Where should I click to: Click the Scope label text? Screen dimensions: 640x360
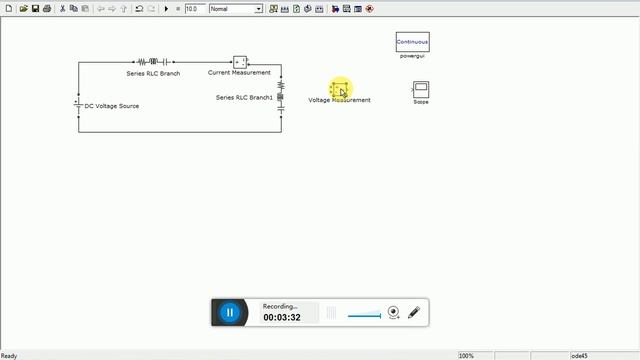(x=421, y=102)
